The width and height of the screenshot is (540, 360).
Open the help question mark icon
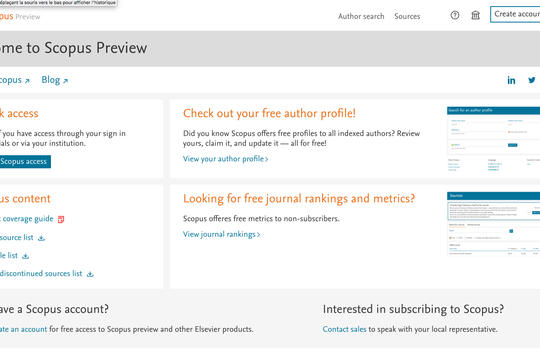(x=455, y=15)
